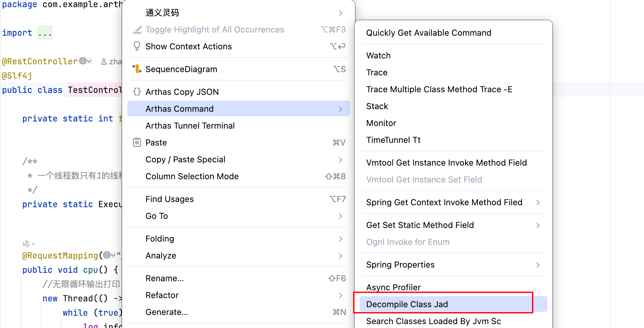The width and height of the screenshot is (644, 328).
Task: Expand the folded import block
Action: [45, 33]
